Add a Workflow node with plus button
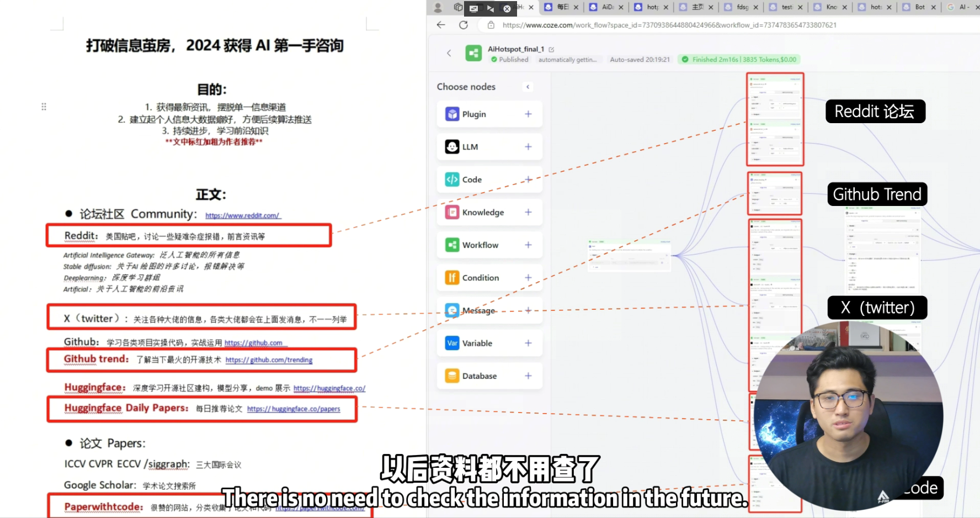 pyautogui.click(x=528, y=245)
